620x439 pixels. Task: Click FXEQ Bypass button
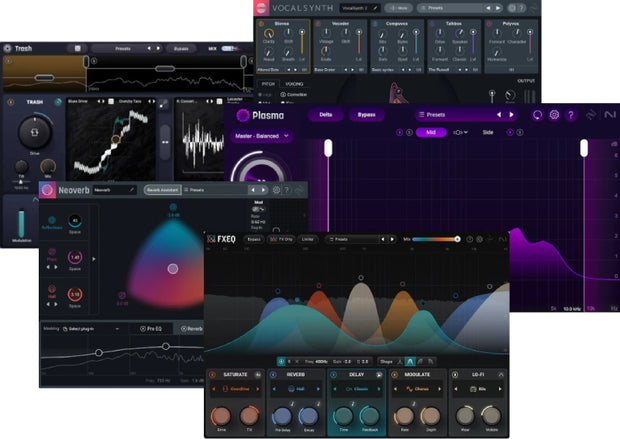tap(254, 239)
